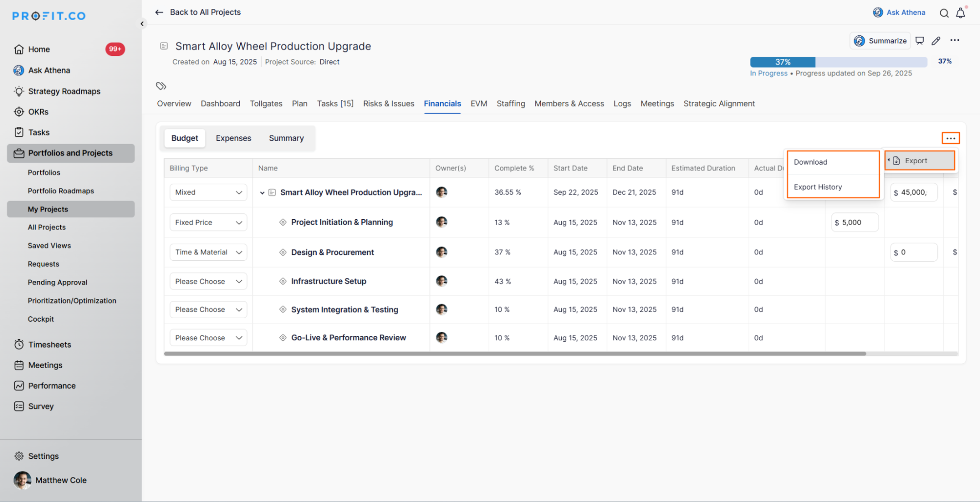This screenshot has height=502, width=980.
Task: Click the Summarize button
Action: pyautogui.click(x=880, y=41)
